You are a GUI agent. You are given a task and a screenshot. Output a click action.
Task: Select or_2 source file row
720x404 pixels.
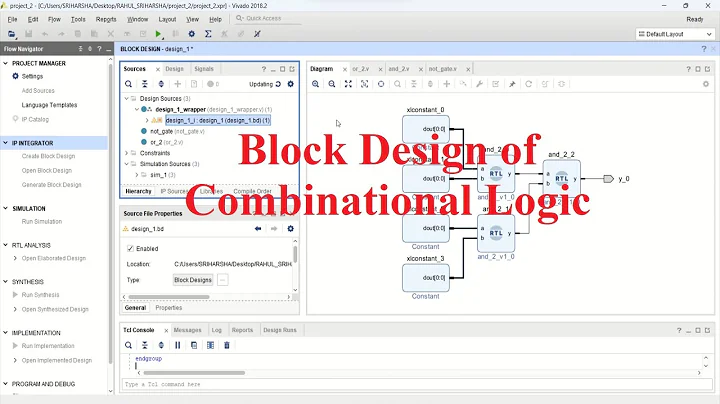(162, 142)
